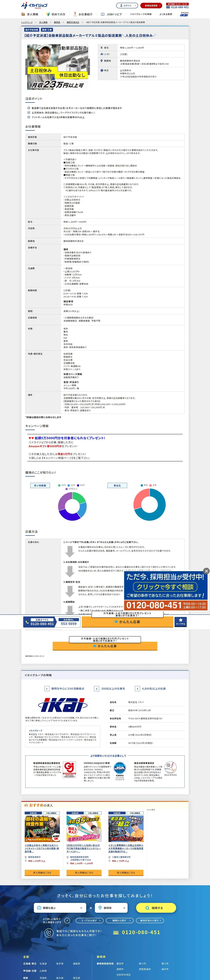The width and height of the screenshot is (210, 980).
Task: Select the 紹介予定派遣 tag
Action: [32, 30]
